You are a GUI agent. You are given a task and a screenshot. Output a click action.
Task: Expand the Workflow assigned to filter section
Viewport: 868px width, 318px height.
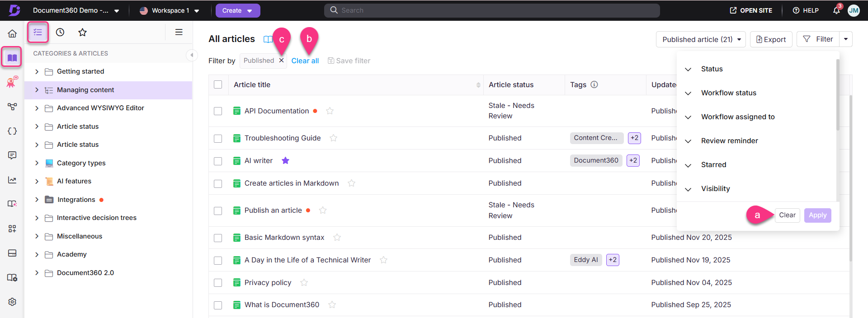click(x=688, y=117)
